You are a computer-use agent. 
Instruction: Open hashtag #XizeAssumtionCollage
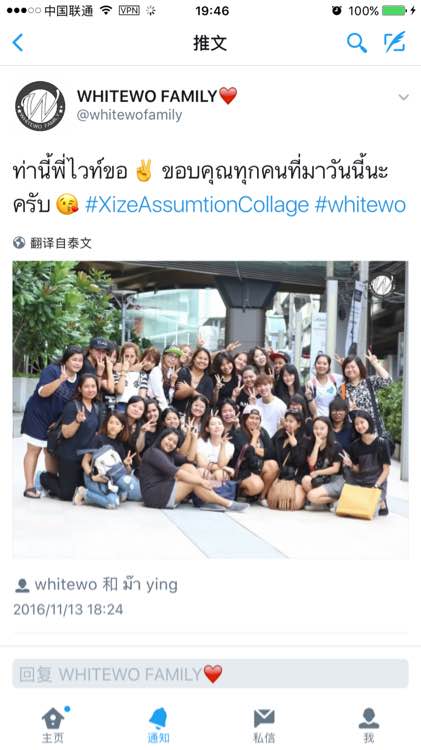[x=197, y=205]
